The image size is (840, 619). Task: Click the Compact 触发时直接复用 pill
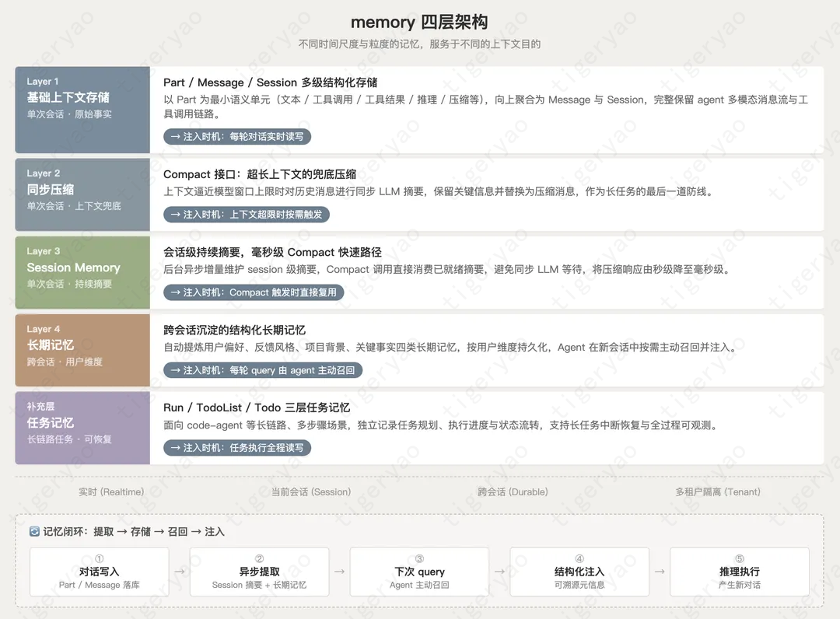pos(254,292)
